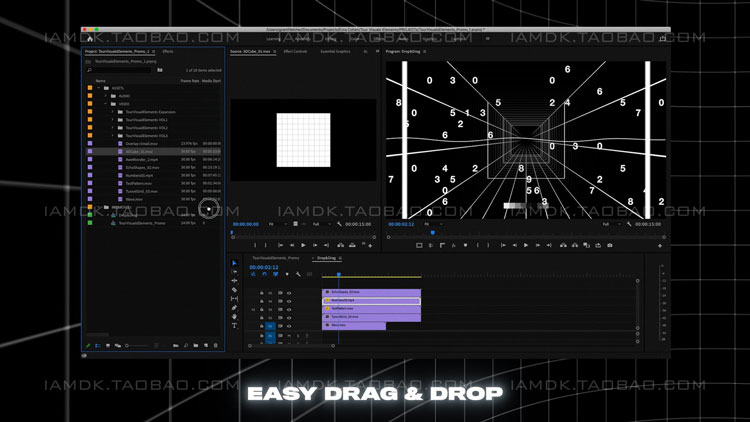Select the Slip tool
The width and height of the screenshot is (750, 422).
pyautogui.click(x=234, y=299)
